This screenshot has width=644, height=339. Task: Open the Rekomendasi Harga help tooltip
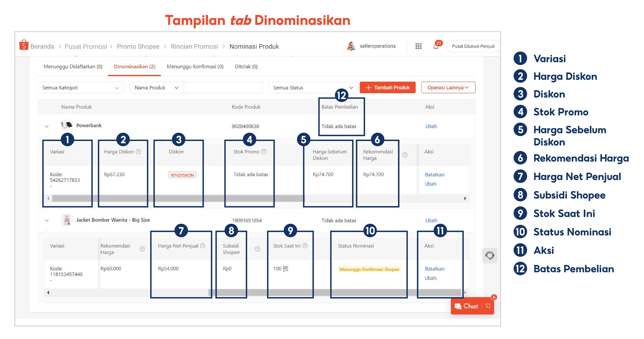tap(405, 155)
